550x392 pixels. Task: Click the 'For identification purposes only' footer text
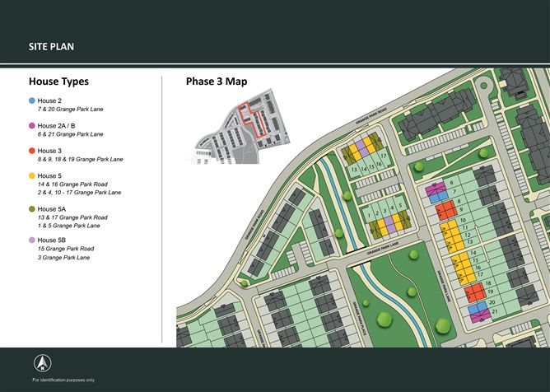point(63,380)
